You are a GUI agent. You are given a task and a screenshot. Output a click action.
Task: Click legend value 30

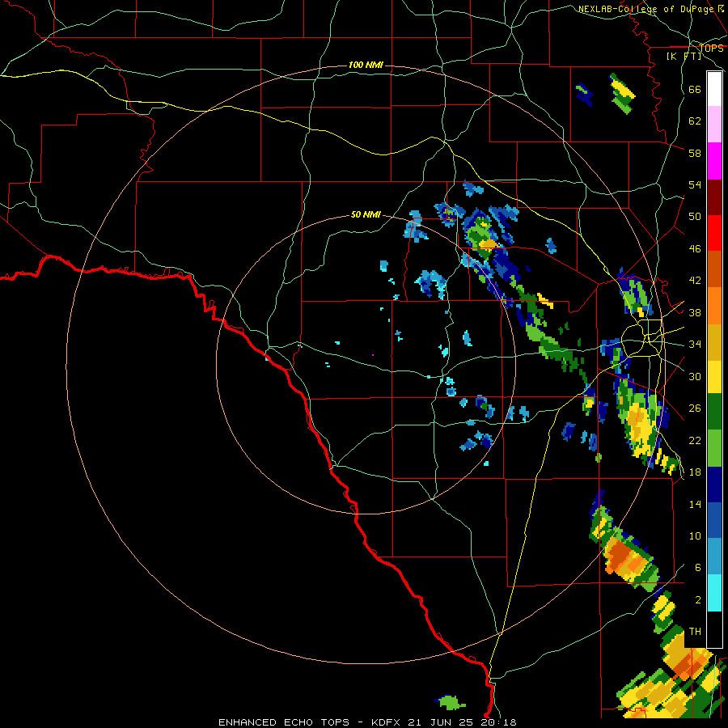tap(695, 376)
